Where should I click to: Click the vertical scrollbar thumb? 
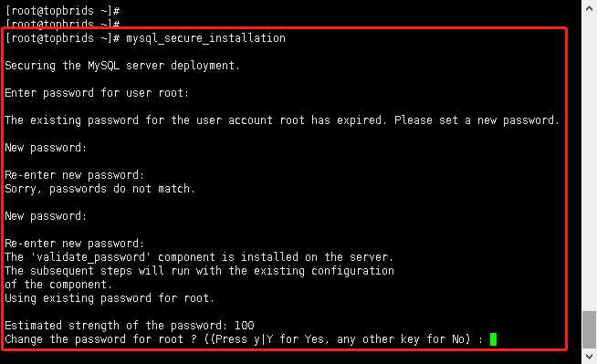[589, 329]
